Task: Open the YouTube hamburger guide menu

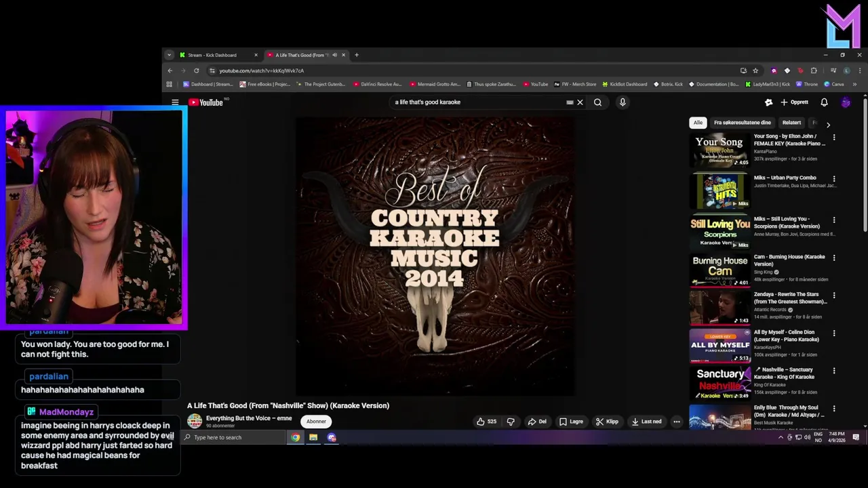Action: point(175,102)
